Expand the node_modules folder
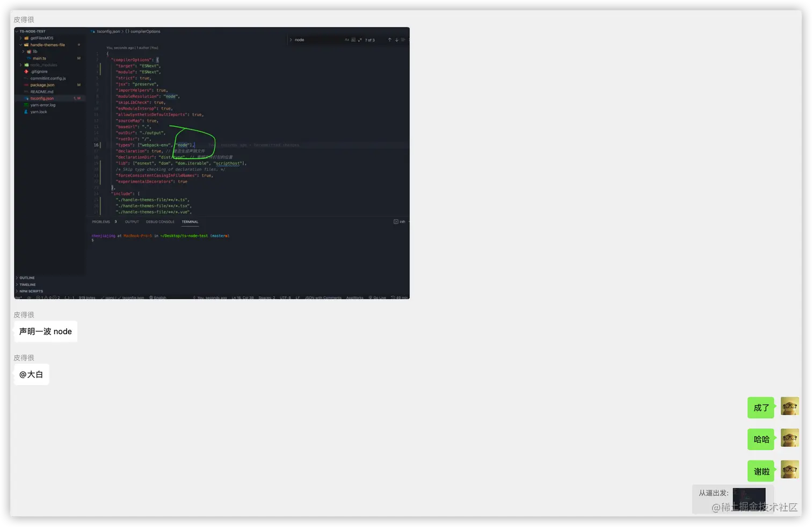This screenshot has width=812, height=527. (20, 65)
